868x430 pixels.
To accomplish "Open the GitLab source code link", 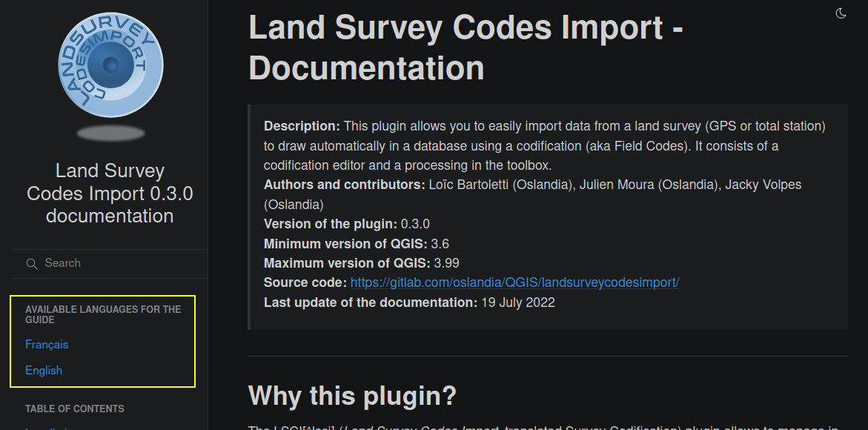I will pyautogui.click(x=515, y=282).
